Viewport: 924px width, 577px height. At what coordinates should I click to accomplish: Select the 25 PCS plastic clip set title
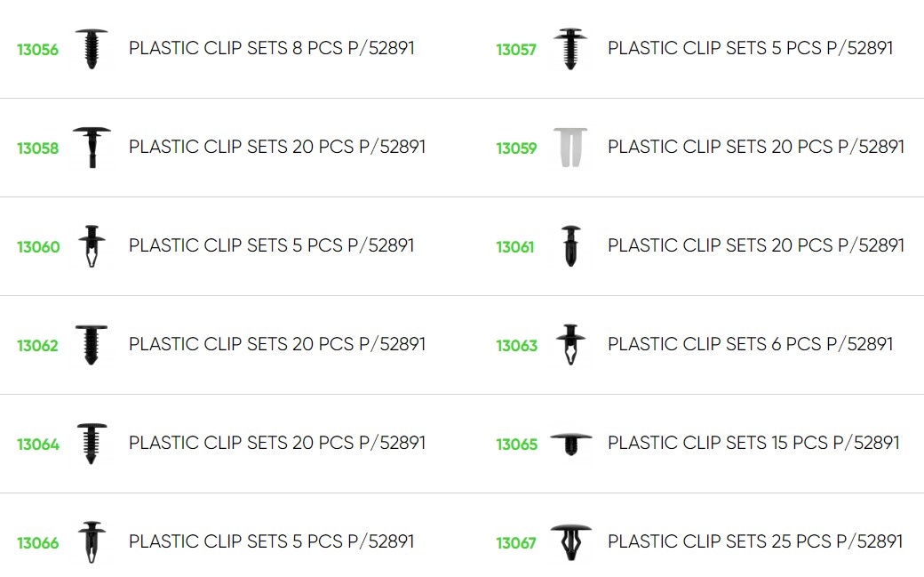[755, 541]
